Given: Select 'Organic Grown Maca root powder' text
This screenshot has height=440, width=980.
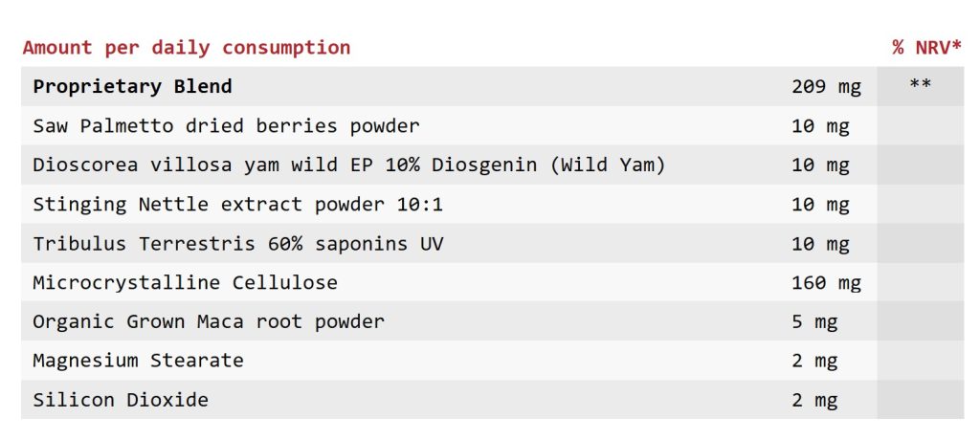Looking at the screenshot, I should tap(209, 321).
